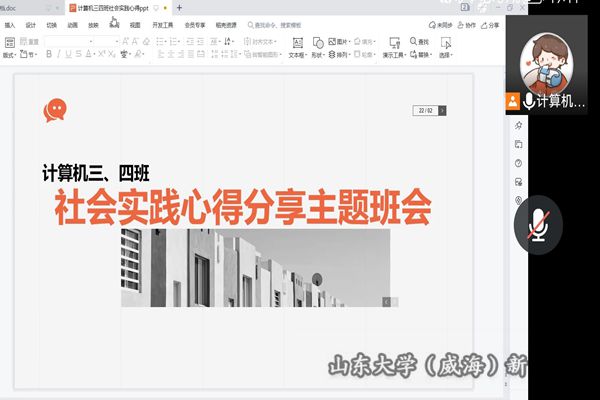This screenshot has width=600, height=400.
Task: Click the 重置 reset button
Action: (x=29, y=41)
